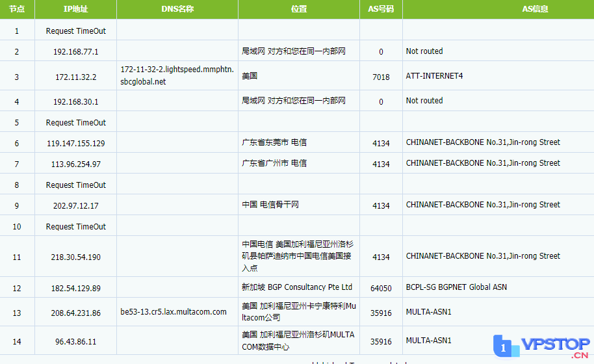Click AS number 4134 in node 6 row

(381, 144)
